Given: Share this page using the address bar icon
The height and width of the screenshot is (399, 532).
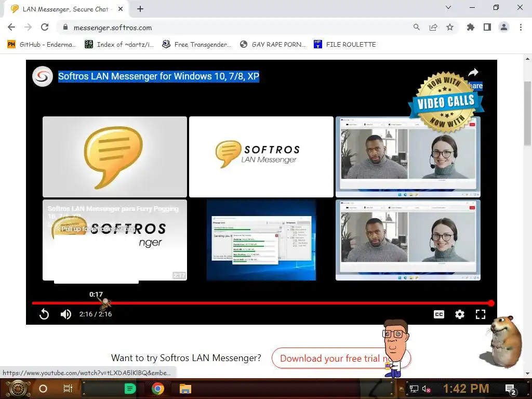Looking at the screenshot, I should point(433,28).
